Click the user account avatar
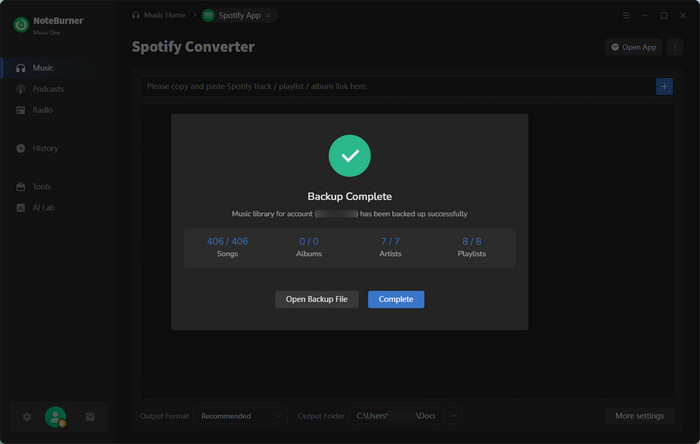The width and height of the screenshot is (700, 444). [x=55, y=417]
